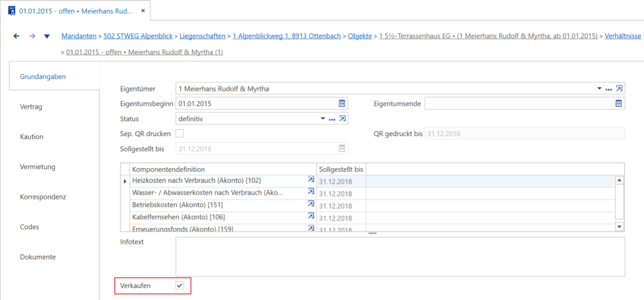Open 1 Alpenblickweg 1, 8913 Ottenbach link
The height and width of the screenshot is (300, 644).
[x=287, y=36]
